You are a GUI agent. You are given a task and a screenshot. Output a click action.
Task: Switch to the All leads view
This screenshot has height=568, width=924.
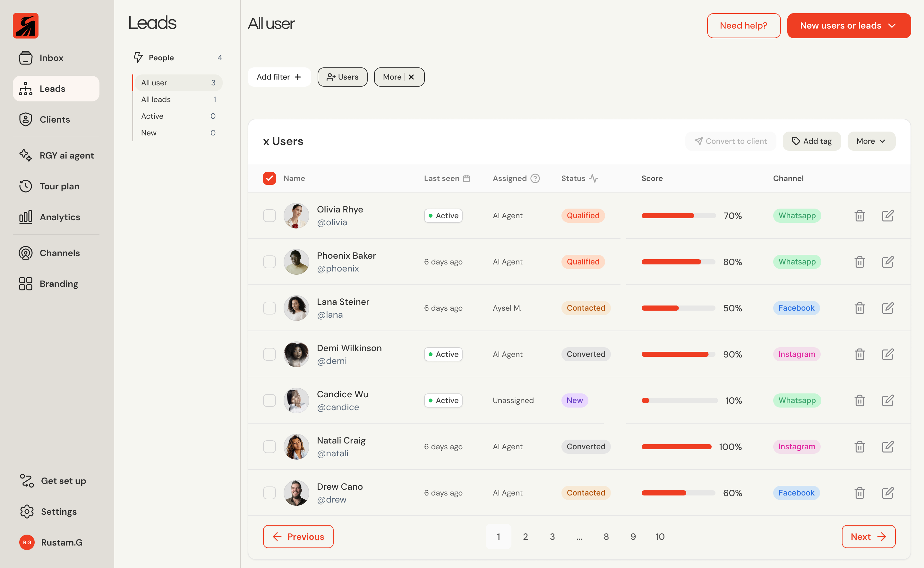click(x=157, y=99)
